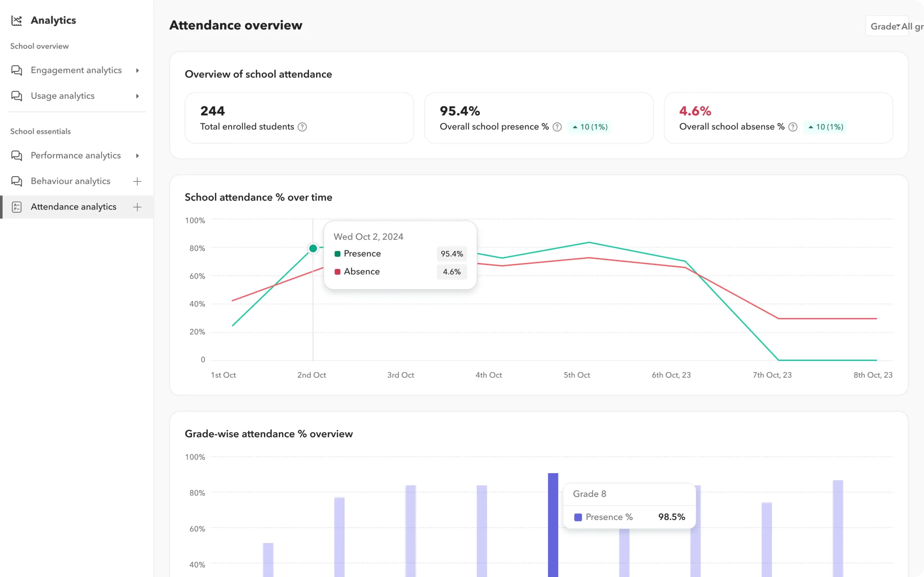This screenshot has height=577, width=924.
Task: Toggle the Absence series in chart tooltip
Action: click(362, 271)
